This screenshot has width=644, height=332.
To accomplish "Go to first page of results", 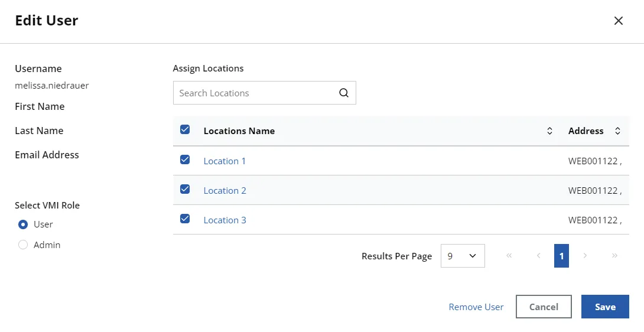I will pyautogui.click(x=509, y=256).
